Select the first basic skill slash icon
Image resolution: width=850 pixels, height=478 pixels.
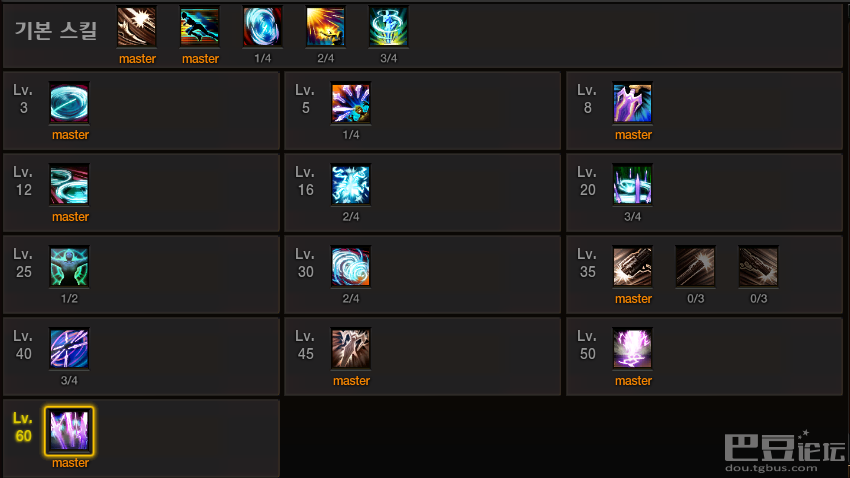137,27
